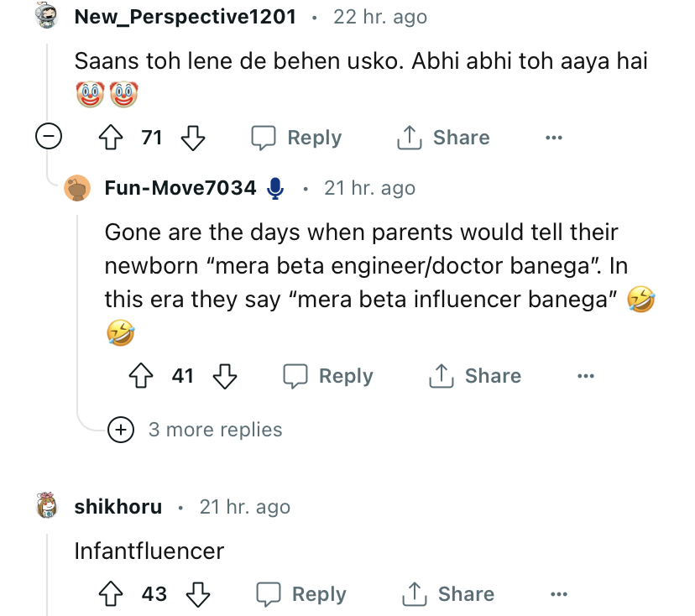
Task: Collapse New_Perspective1201's comment thread
Action: pyautogui.click(x=48, y=137)
